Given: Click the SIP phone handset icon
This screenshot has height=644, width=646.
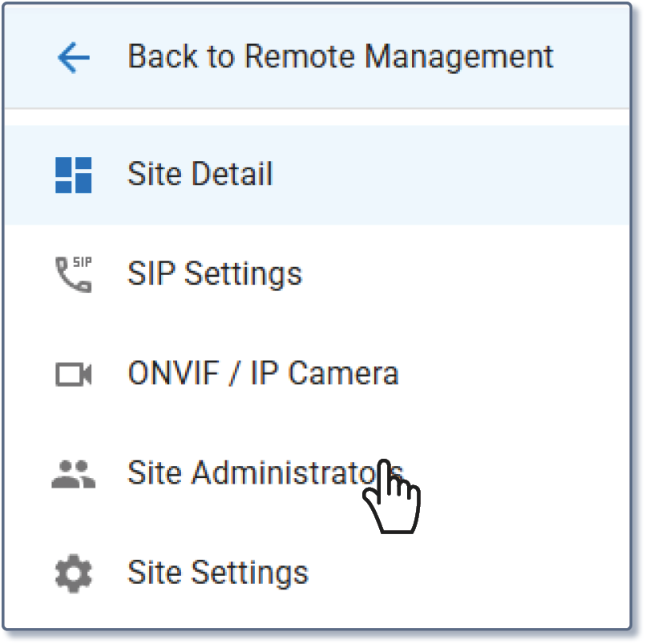Looking at the screenshot, I should (x=73, y=274).
